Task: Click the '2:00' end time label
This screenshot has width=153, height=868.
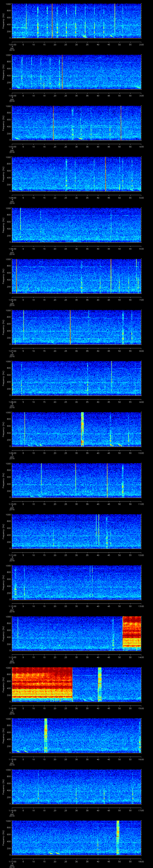Action: pyautogui.click(x=141, y=44)
